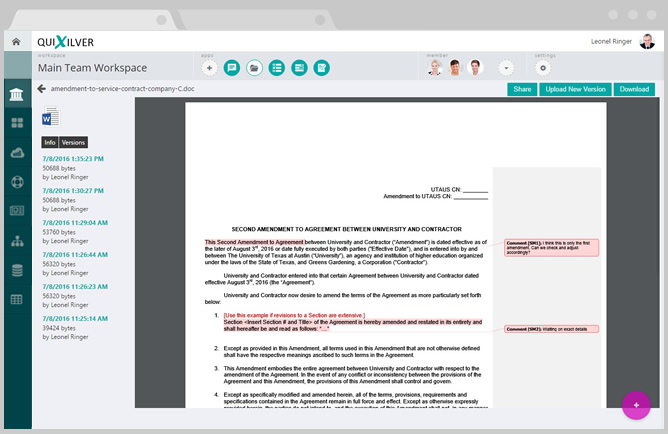This screenshot has width=668, height=434.
Task: Click highlighted 'This Second Amendment to Agreement' text
Action: click(254, 242)
